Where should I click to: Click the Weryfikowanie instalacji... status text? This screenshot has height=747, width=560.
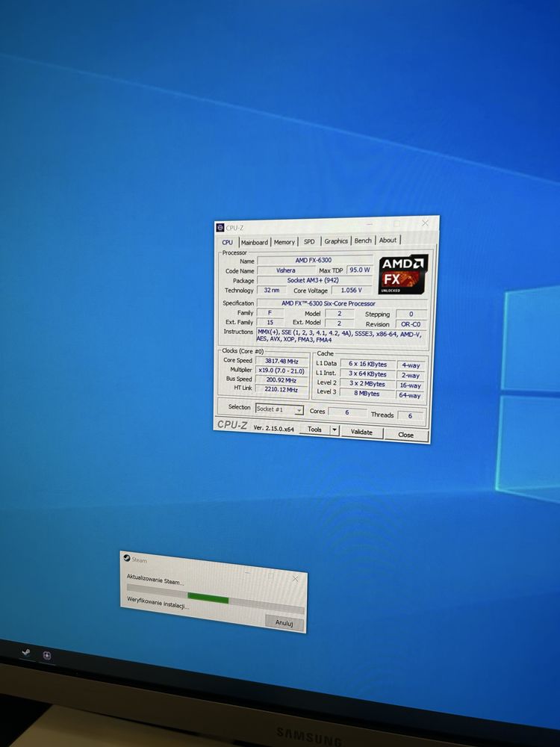[158, 602]
